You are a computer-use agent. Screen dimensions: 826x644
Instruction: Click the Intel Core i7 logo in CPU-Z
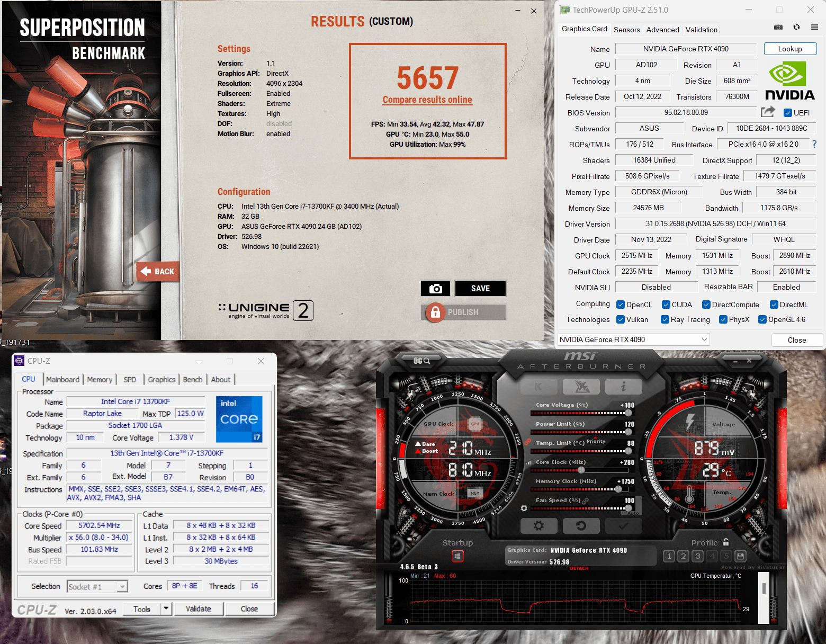239,419
